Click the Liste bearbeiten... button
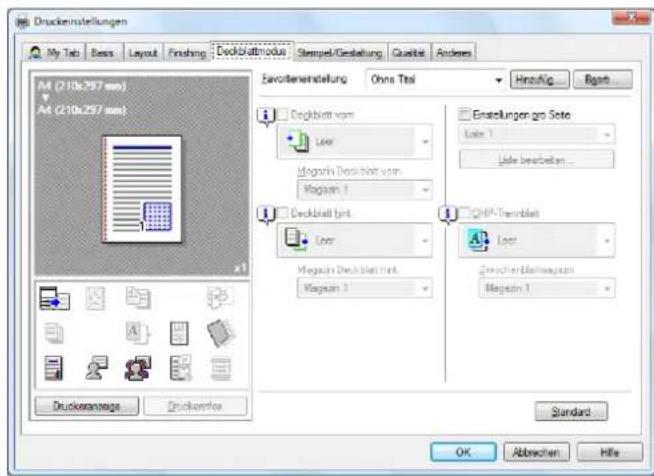Screen dimensions: 654x476 tap(536, 160)
